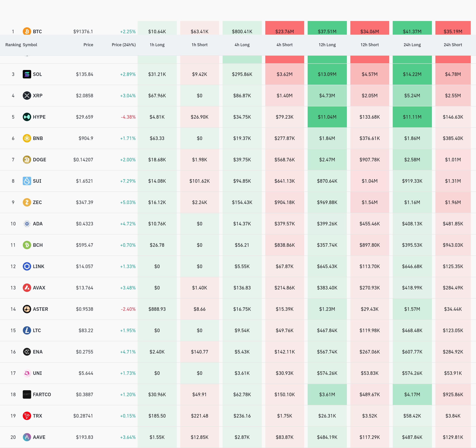Click the BNB coin icon
Viewport: 476px width, 448px height.
[x=27, y=138]
